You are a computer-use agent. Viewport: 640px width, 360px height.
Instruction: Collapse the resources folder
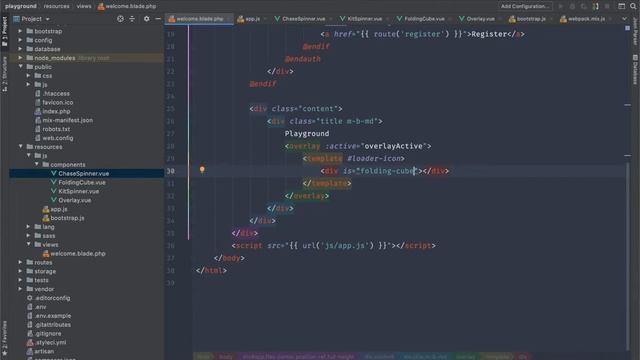click(x=20, y=147)
